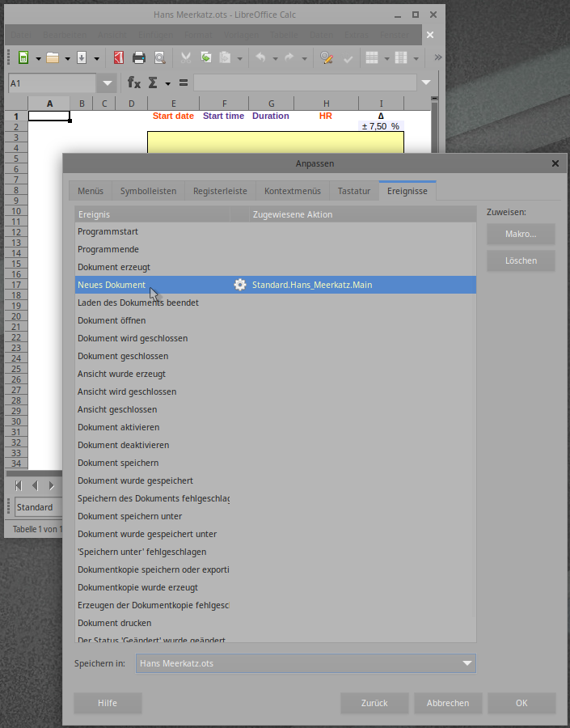570x728 pixels.
Task: Click the Redo arrow icon
Action: [x=289, y=57]
